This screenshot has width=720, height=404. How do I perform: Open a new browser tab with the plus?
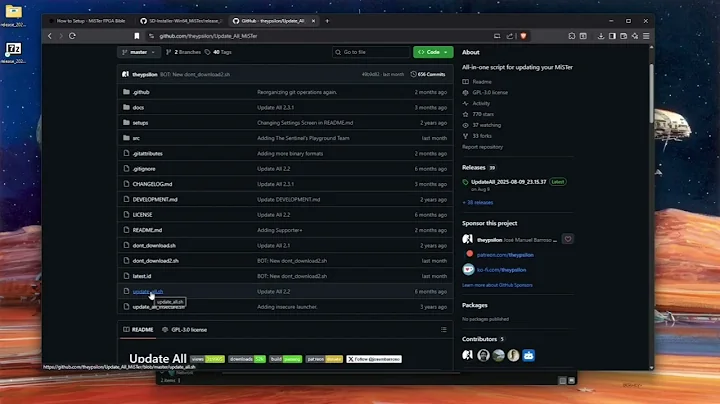(327, 21)
